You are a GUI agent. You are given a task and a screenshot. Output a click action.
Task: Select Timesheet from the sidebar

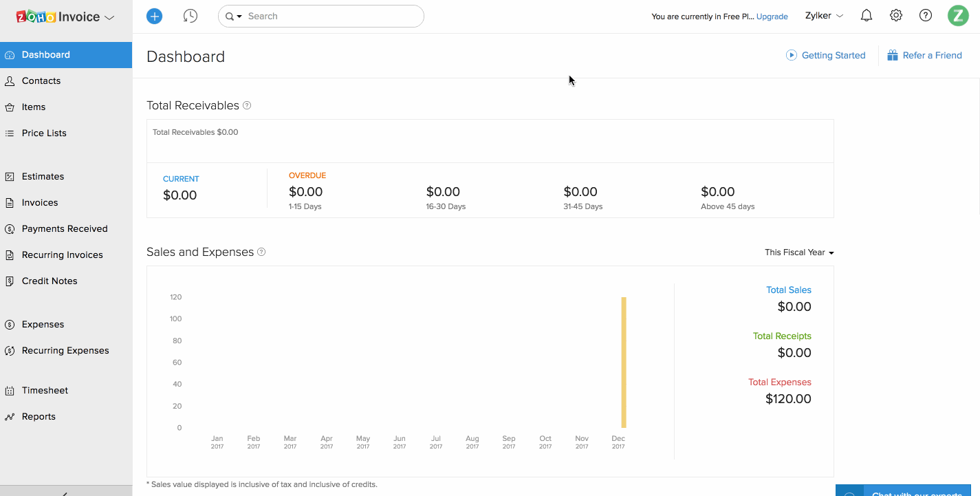[45, 391]
